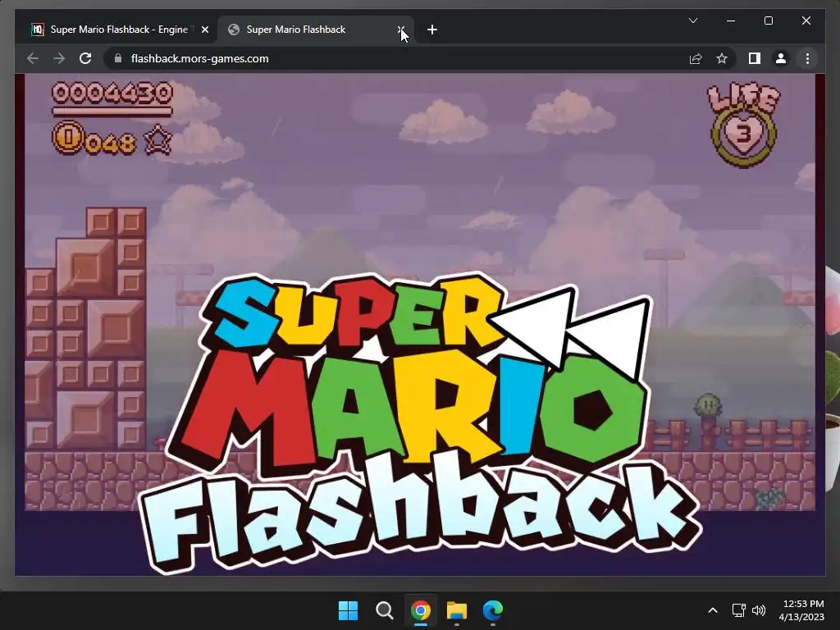Open a new tab with the plus button
This screenshot has width=840, height=630.
[432, 30]
